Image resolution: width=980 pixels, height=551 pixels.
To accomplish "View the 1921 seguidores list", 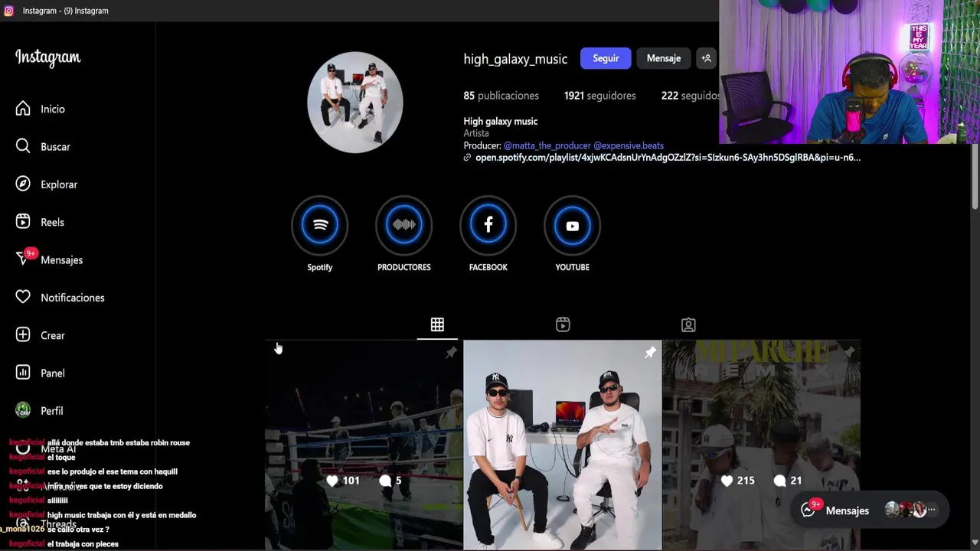I will point(599,96).
